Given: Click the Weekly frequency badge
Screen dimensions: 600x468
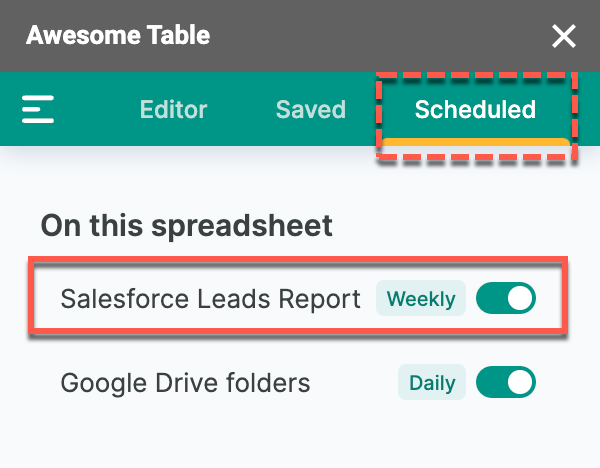Looking at the screenshot, I should click(421, 298).
